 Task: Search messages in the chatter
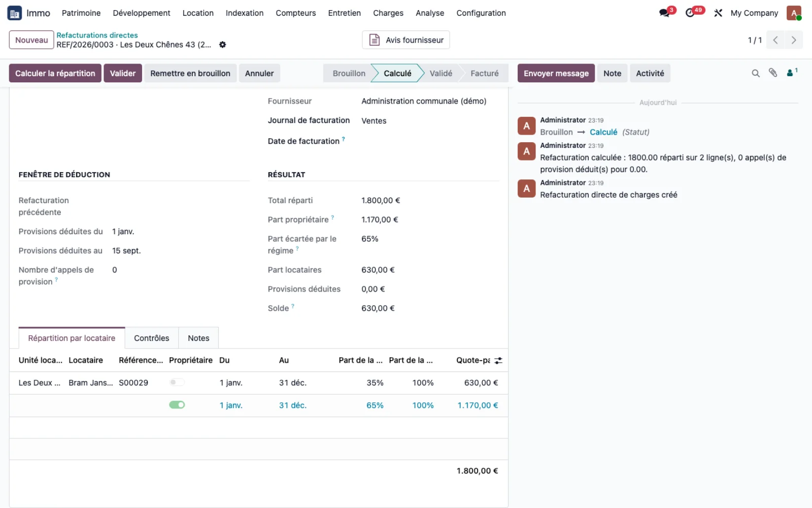(756, 73)
